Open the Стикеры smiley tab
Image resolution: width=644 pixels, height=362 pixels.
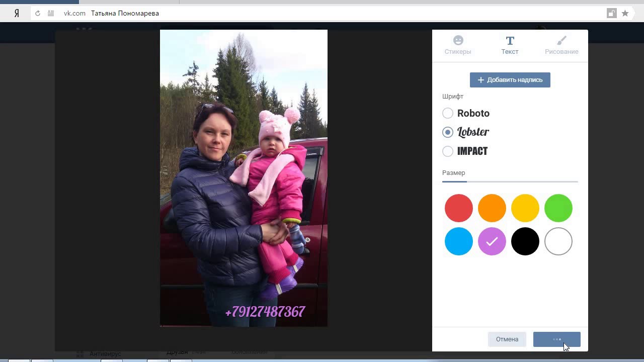click(458, 45)
